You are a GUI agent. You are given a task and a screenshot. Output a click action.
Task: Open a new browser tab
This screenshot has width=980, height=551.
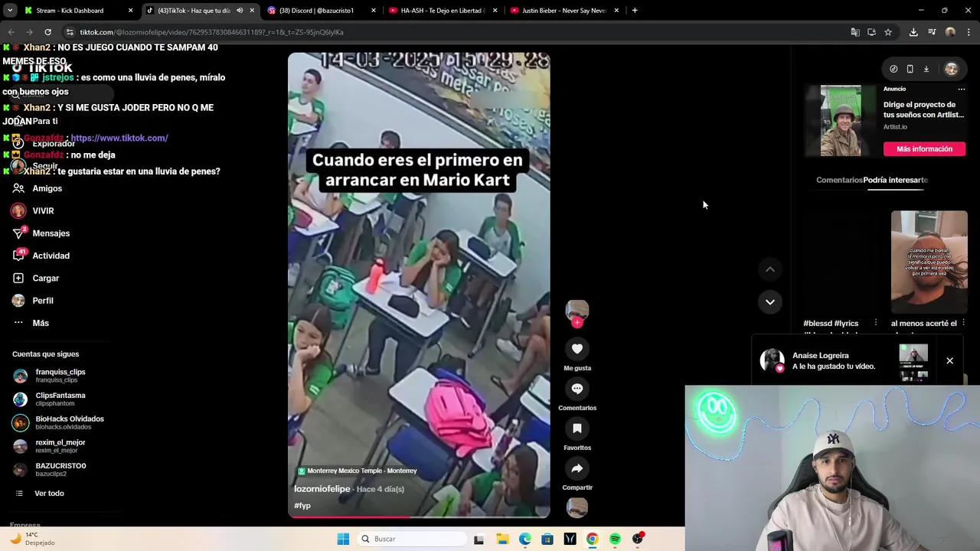click(635, 11)
